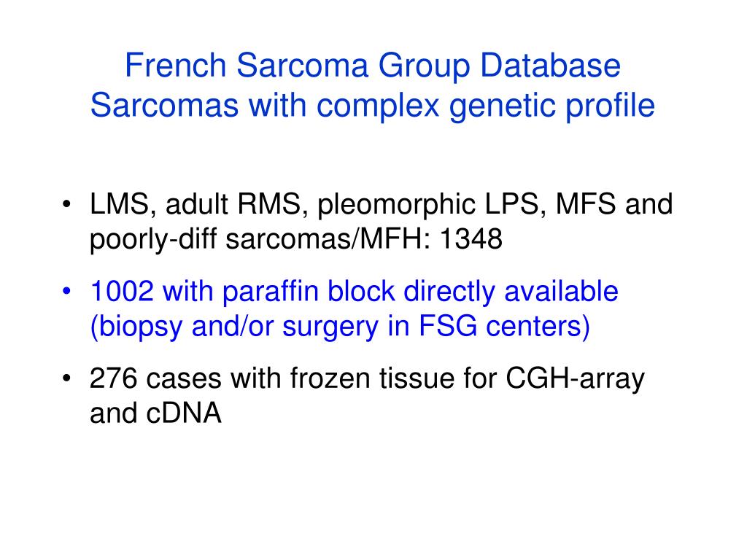The image size is (747, 560).
Task: Click the number '1348'
Action: click(471, 238)
